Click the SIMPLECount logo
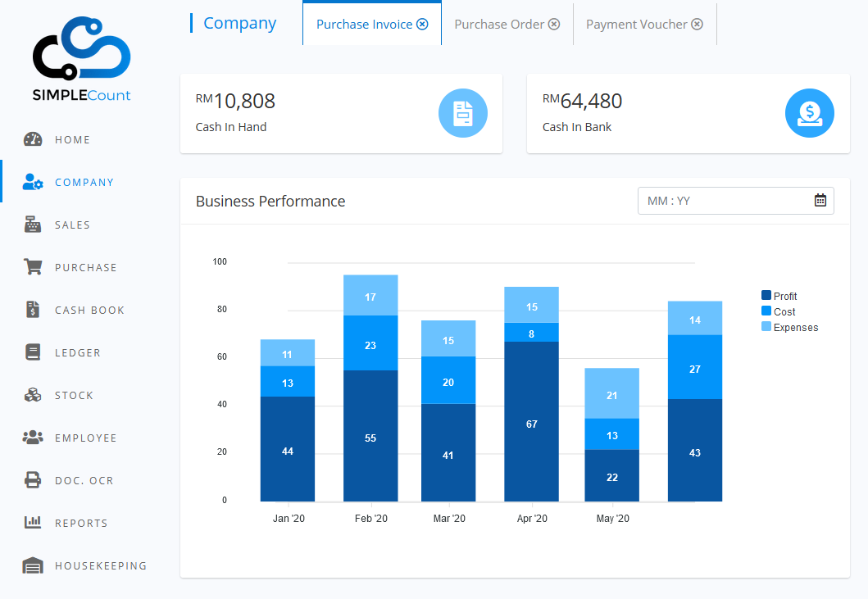The height and width of the screenshot is (599, 868). [x=81, y=57]
